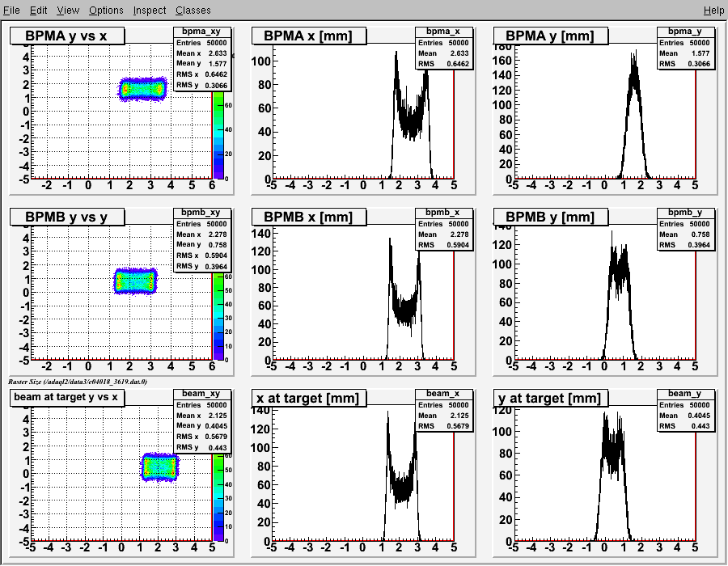Click the beam_xy statistics box
The image size is (728, 566).
click(x=201, y=420)
